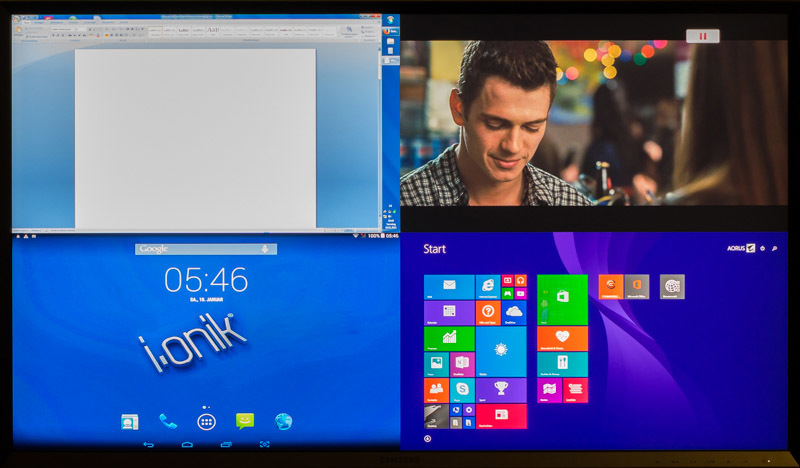Open the Microsoft Office tile
The image size is (800, 468).
pyautogui.click(x=637, y=287)
